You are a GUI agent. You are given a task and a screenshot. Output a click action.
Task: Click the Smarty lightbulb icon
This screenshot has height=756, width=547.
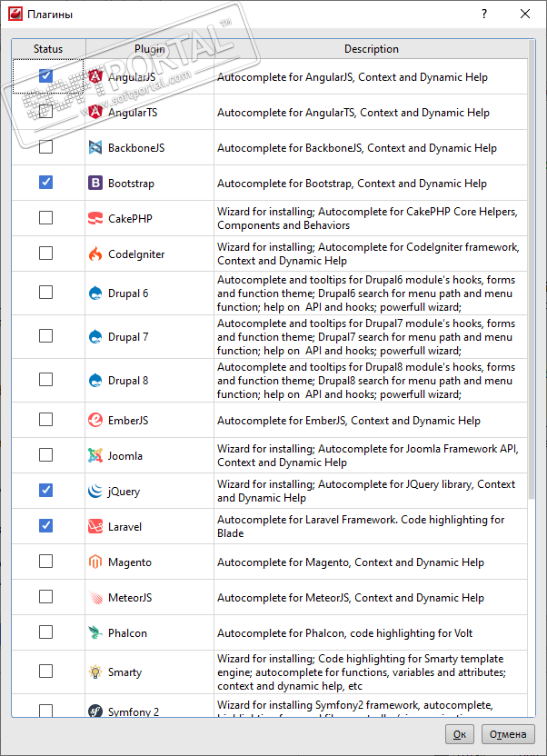95,671
